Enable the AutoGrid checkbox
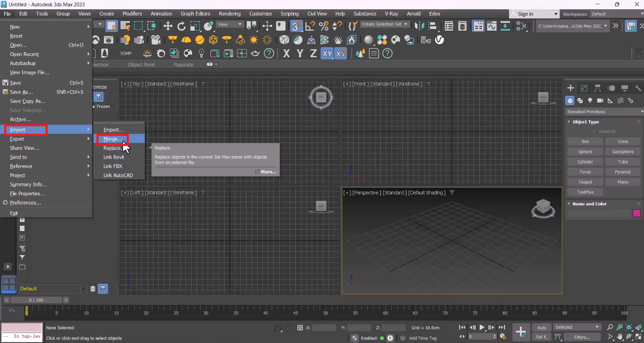The image size is (644, 343). pyautogui.click(x=595, y=132)
